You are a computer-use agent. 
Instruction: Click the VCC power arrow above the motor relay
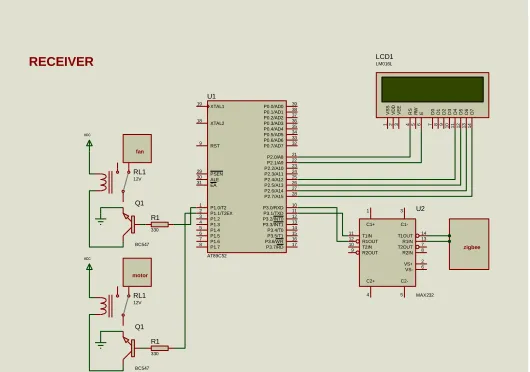pos(89,267)
